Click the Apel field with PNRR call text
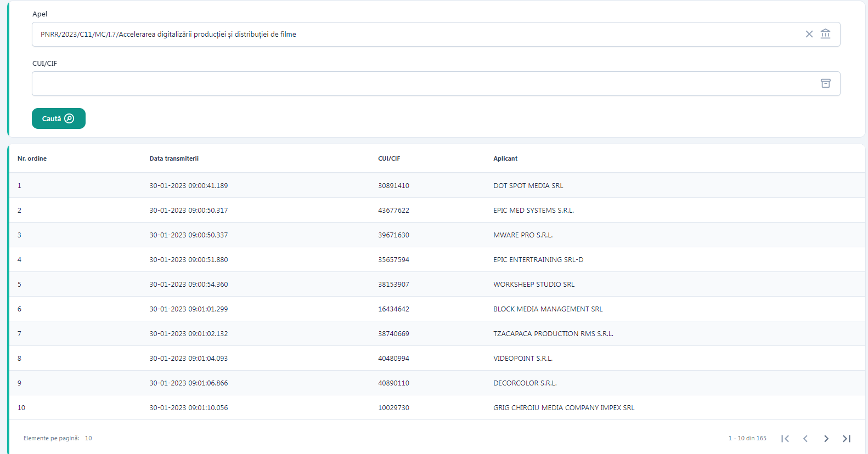 coord(436,34)
